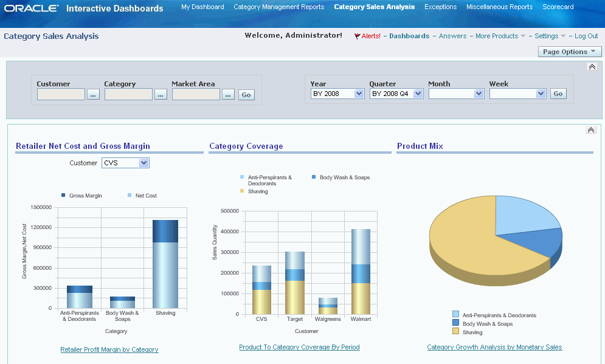Click Shaving swatch in Category Coverage legend

[x=242, y=191]
